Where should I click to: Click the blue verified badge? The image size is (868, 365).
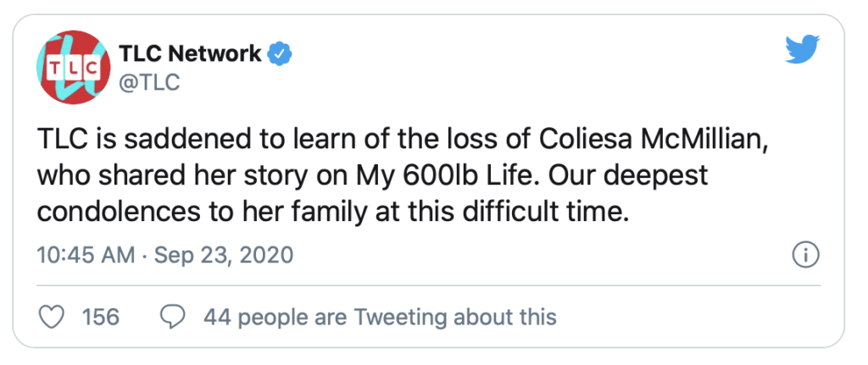280,54
